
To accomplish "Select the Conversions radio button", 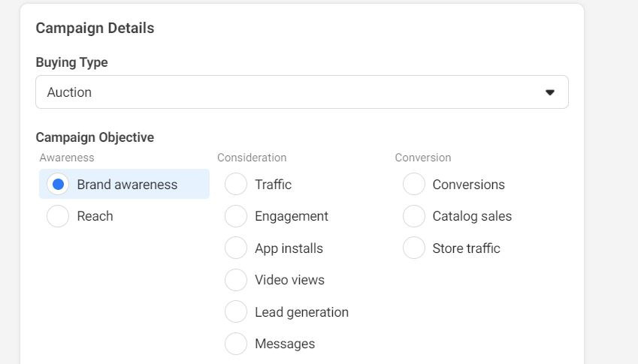I will pyautogui.click(x=414, y=185).
